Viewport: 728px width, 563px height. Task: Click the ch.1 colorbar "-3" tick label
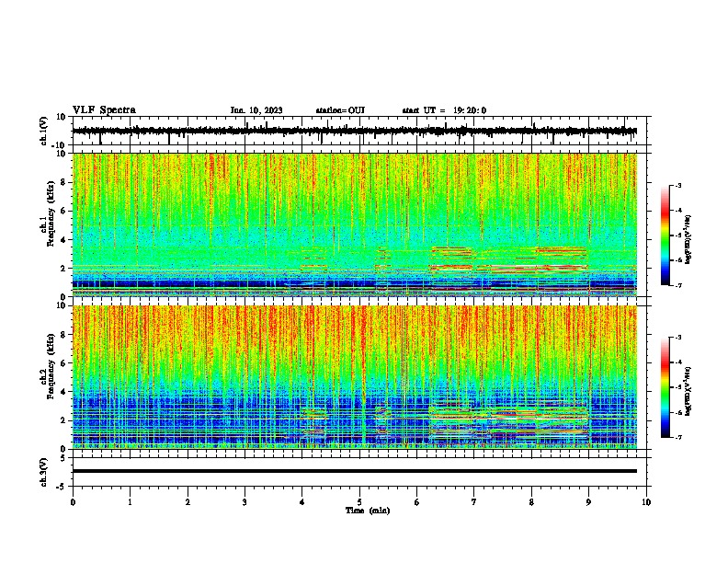tap(677, 185)
